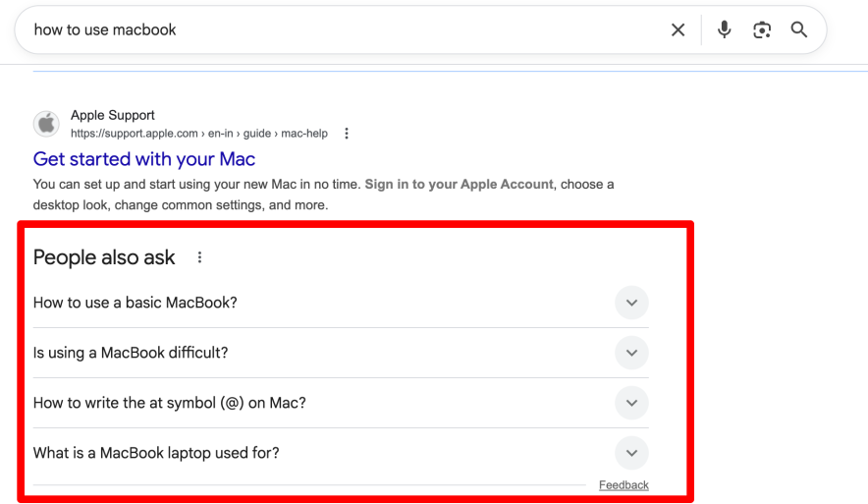Click question text 'What is a MacBook laptop used for?'

coord(156,453)
